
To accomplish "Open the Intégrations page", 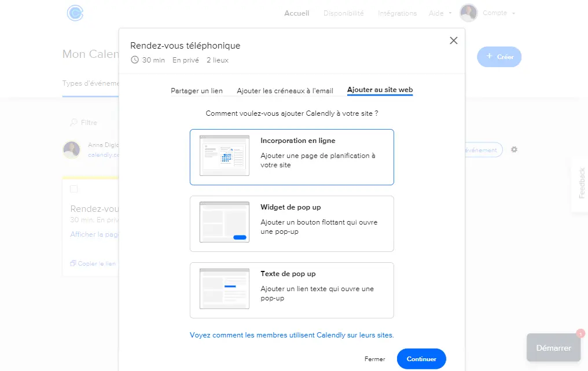I will tap(397, 13).
